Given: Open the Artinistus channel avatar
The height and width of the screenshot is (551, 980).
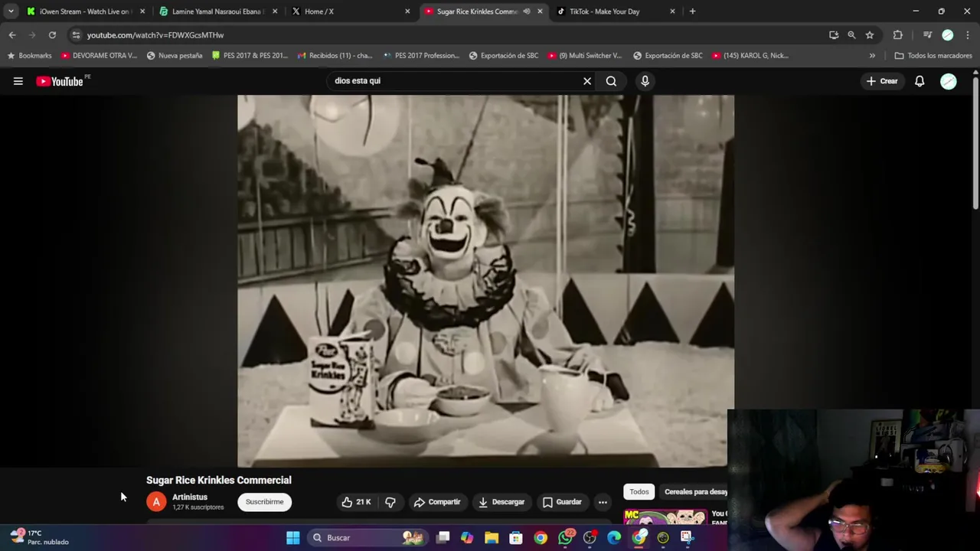Looking at the screenshot, I should pos(156,502).
